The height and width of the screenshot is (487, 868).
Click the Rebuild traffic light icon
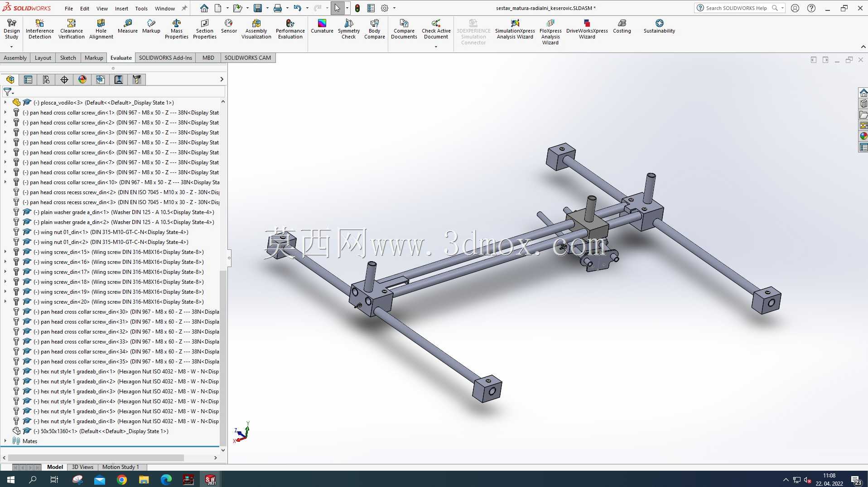(x=357, y=8)
